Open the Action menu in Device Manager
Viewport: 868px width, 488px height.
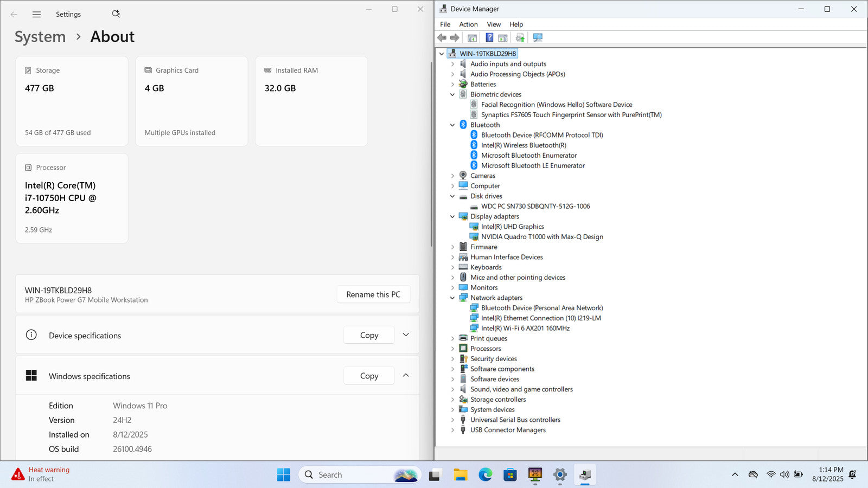tap(468, 24)
